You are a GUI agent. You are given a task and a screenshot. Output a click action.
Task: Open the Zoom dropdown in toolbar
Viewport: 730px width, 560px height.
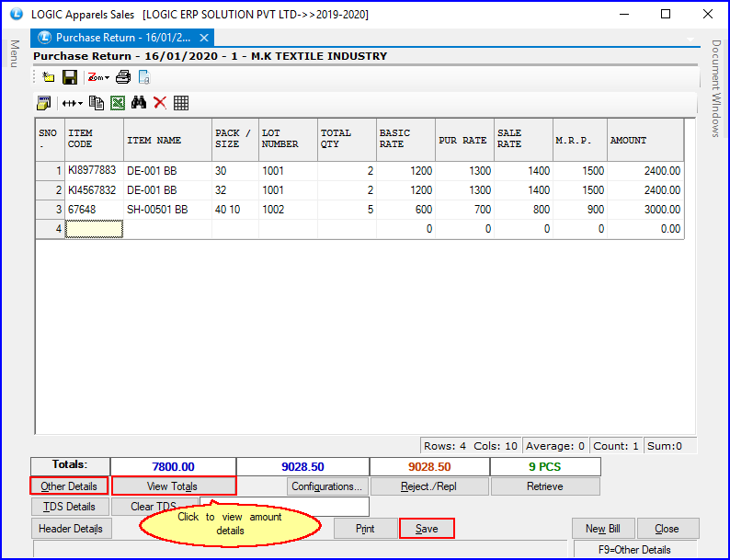98,77
